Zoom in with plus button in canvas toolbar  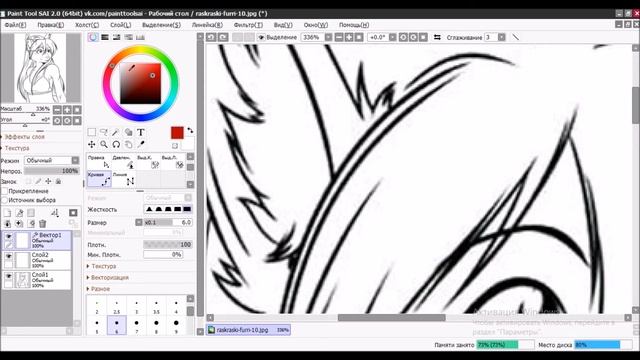click(x=349, y=37)
